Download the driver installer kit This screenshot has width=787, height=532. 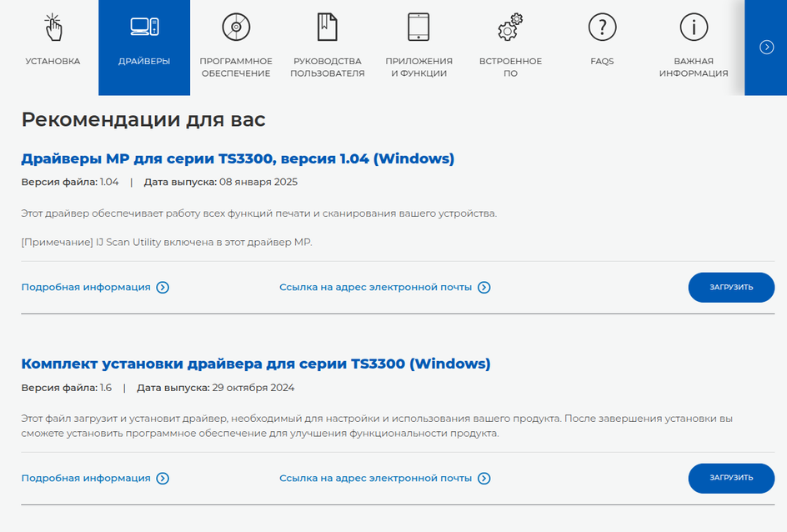click(731, 479)
